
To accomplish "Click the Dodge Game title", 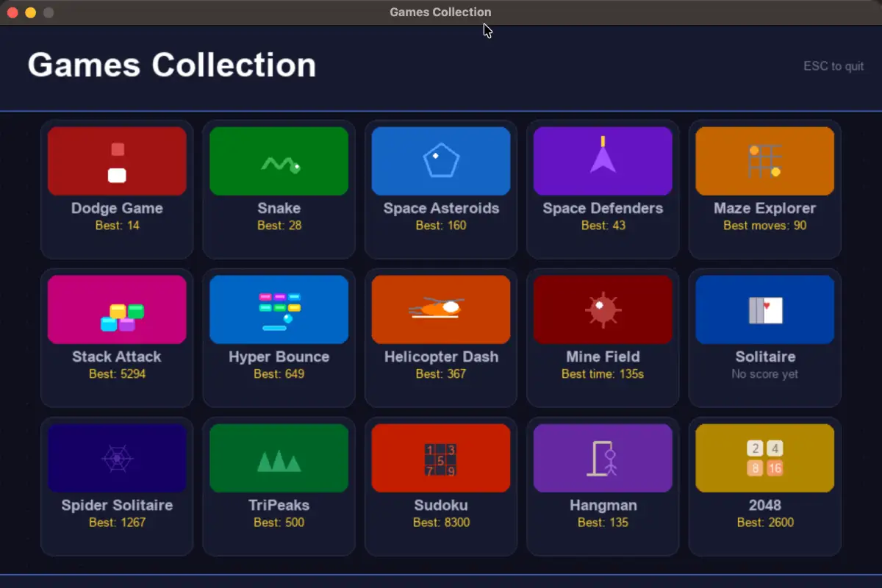I will 117,208.
